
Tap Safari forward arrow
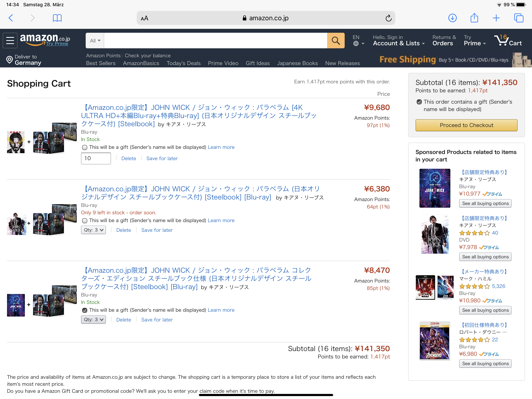coord(33,18)
